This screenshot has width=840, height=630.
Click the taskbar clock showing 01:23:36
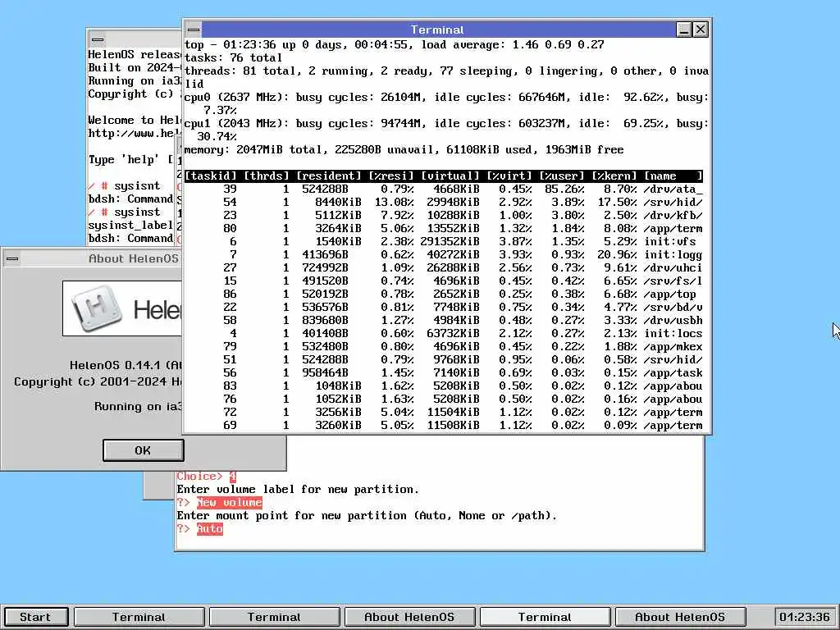pyautogui.click(x=804, y=617)
